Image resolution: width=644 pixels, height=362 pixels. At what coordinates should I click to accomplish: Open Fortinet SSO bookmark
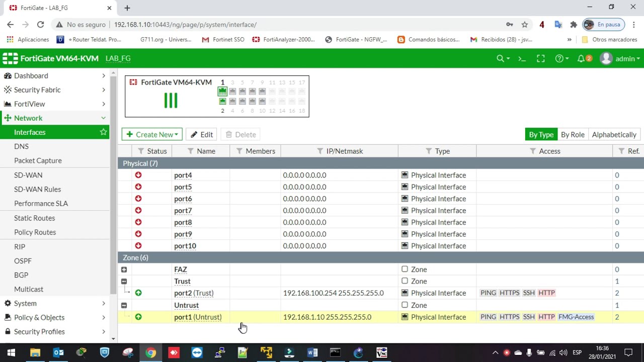[x=223, y=39]
